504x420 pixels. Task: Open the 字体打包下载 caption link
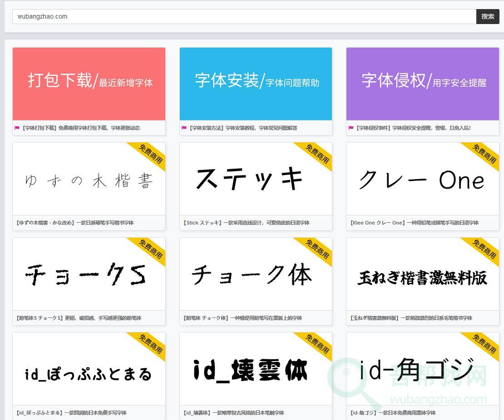pos(81,128)
